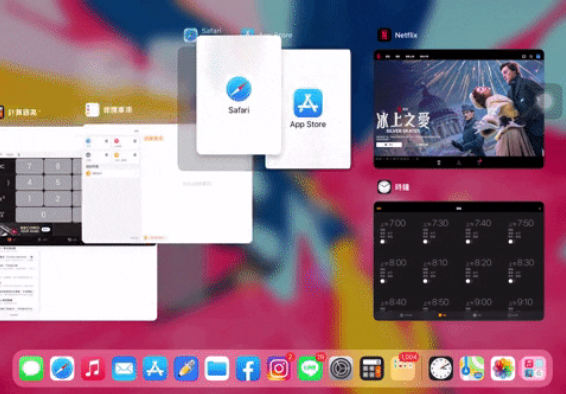Tap the App Store icon on its card
Screen dimensions: 566x394
click(308, 103)
